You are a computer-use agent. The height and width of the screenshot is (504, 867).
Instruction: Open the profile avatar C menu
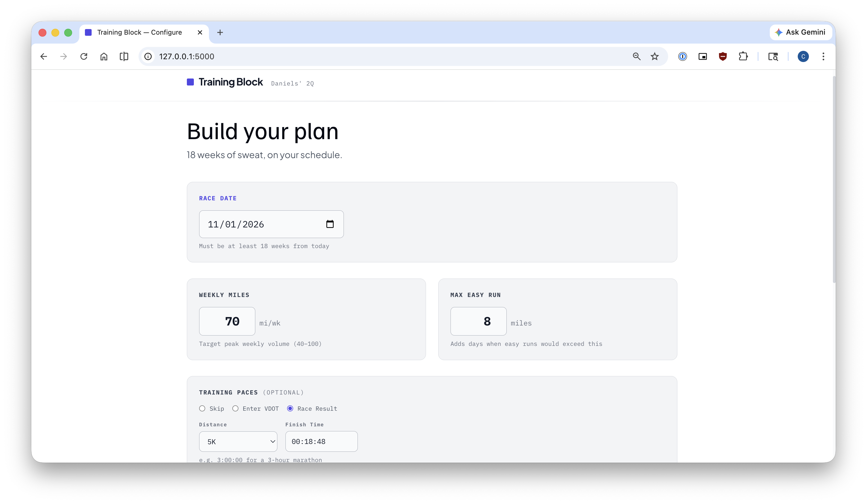click(803, 56)
